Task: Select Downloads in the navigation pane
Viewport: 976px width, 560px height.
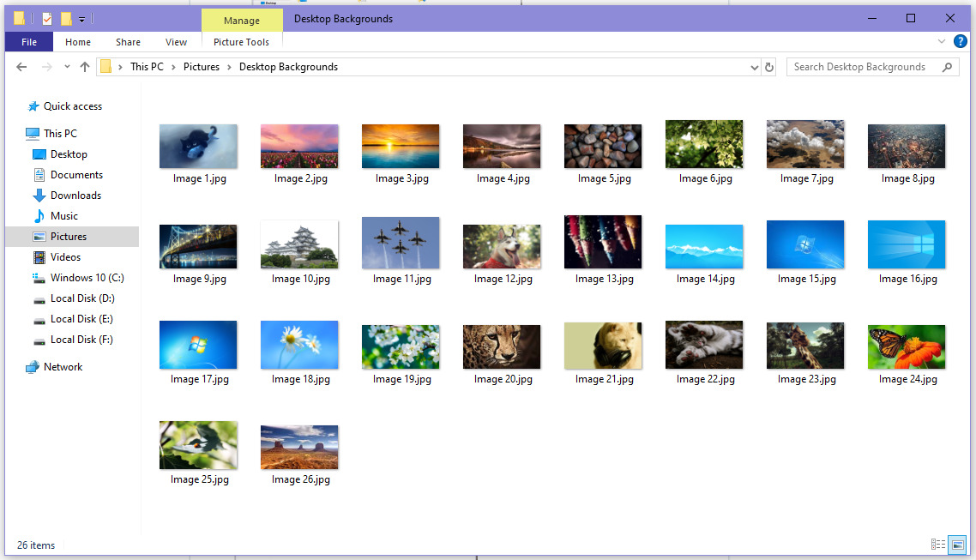Action: coord(75,196)
